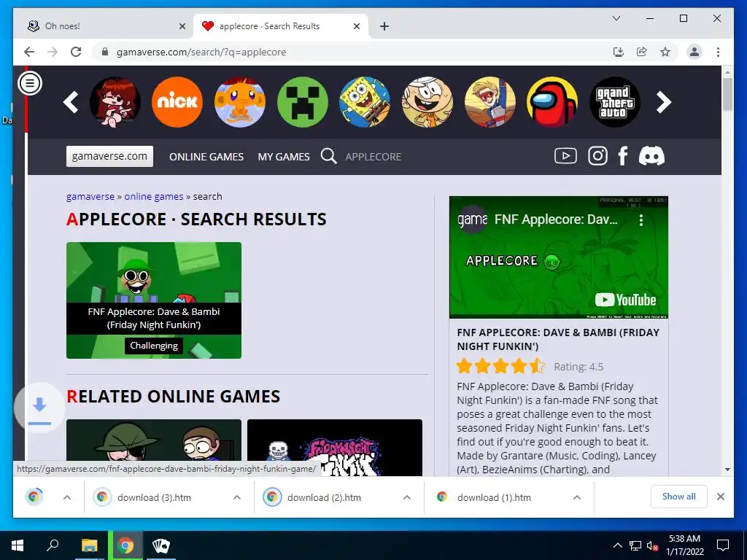
Task: Open the Loud House category icon
Action: pyautogui.click(x=427, y=102)
